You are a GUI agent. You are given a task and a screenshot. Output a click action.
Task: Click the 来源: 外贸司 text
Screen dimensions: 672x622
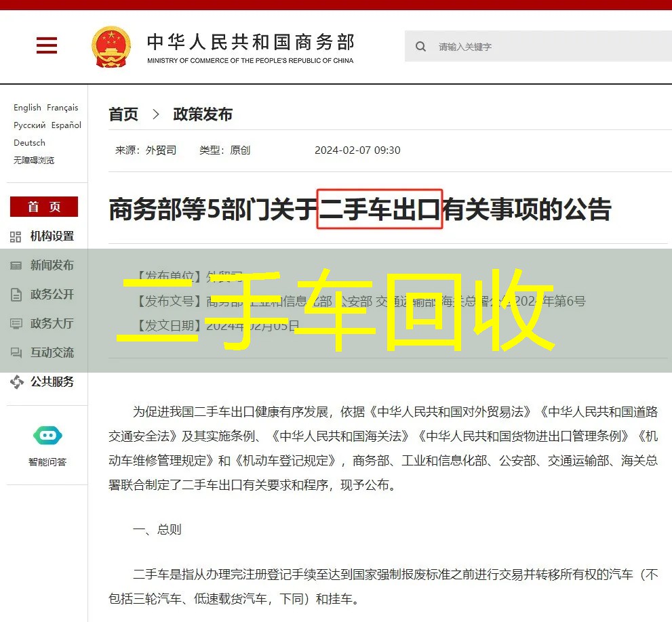pyautogui.click(x=146, y=150)
